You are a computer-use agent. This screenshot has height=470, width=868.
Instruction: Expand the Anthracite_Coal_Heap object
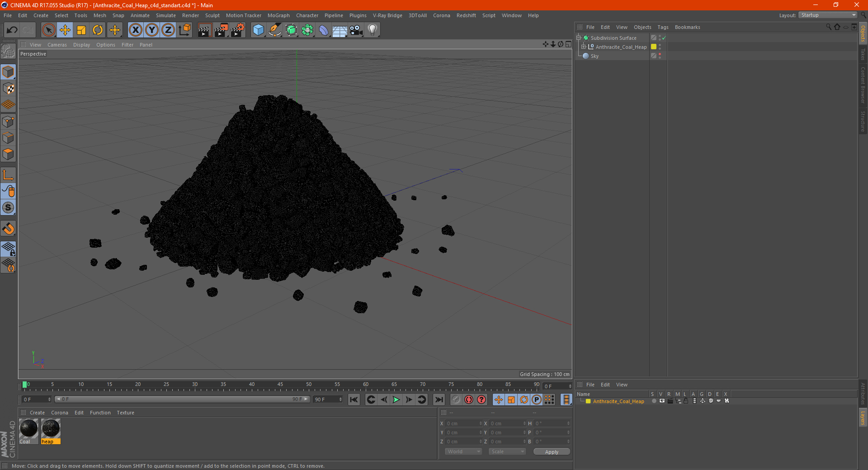583,47
